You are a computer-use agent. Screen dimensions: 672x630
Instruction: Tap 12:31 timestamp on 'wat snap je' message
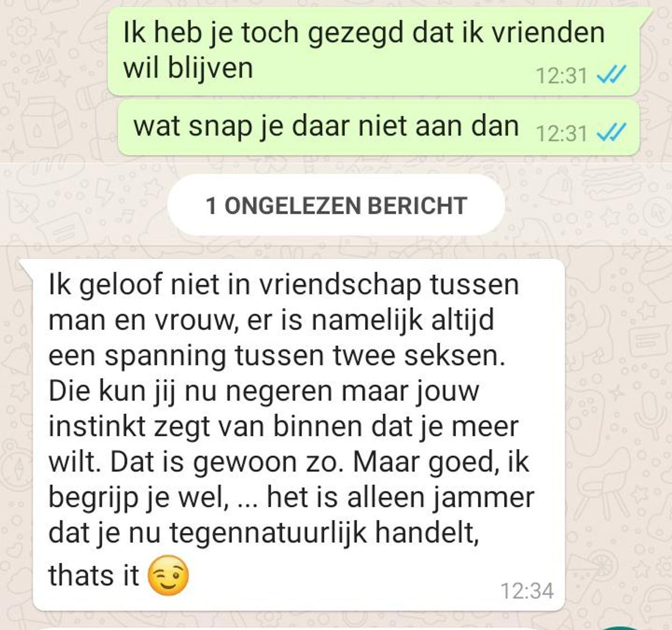[x=562, y=134]
